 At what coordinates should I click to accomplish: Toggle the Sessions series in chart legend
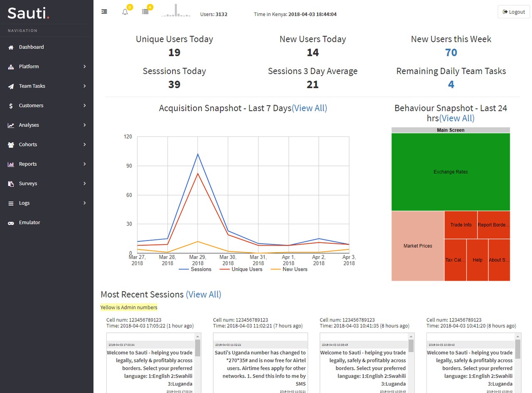[x=195, y=269]
